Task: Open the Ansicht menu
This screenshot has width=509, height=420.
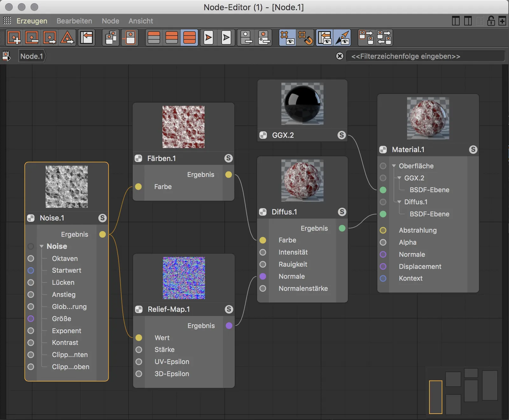Action: (x=141, y=21)
